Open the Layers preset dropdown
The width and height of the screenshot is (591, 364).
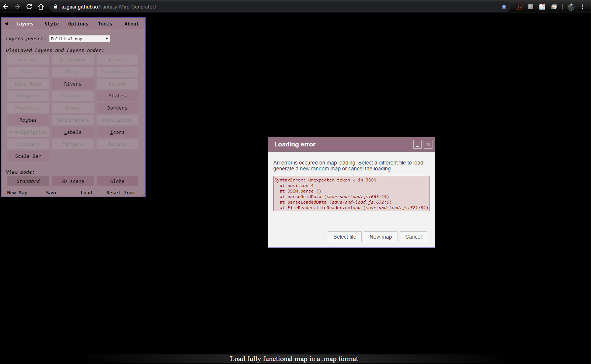coord(80,39)
